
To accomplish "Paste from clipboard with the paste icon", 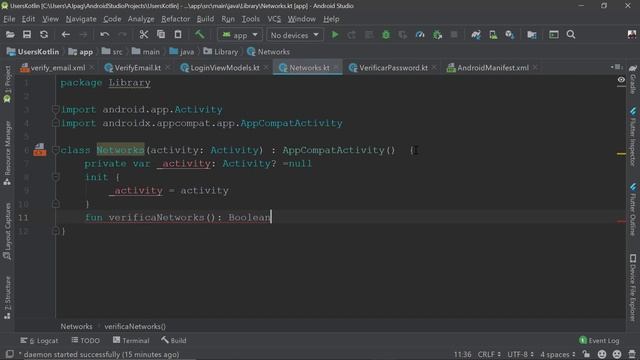I will pyautogui.click(x=178, y=35).
